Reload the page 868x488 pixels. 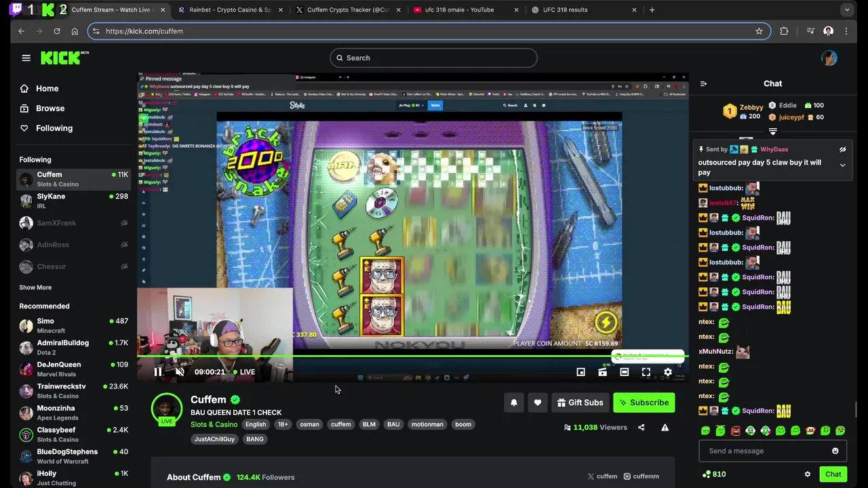57,31
